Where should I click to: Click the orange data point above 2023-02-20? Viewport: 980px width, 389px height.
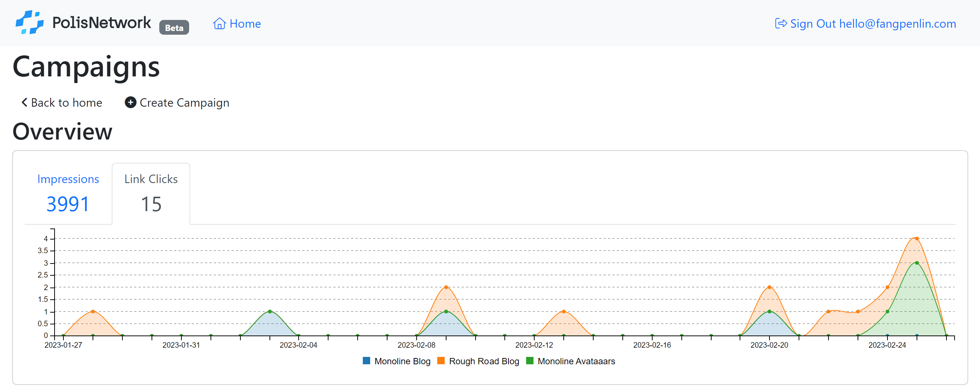point(769,287)
